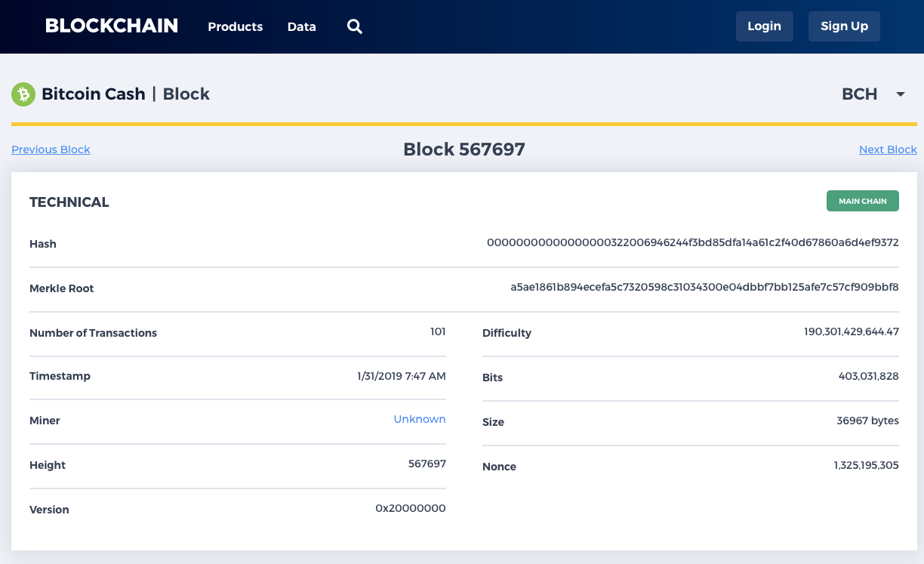Navigate to the Next Block
This screenshot has width=924, height=564.
pyautogui.click(x=888, y=149)
